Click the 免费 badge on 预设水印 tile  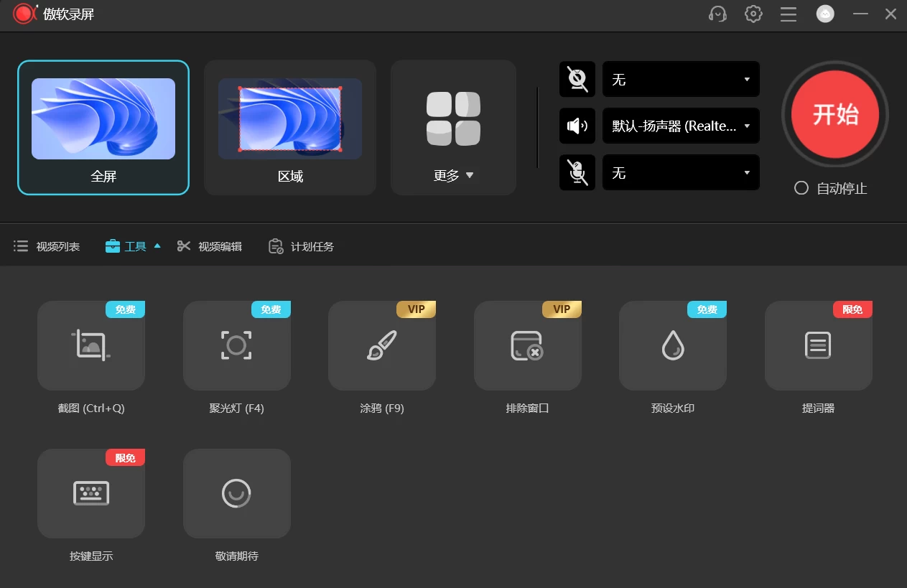click(x=707, y=309)
